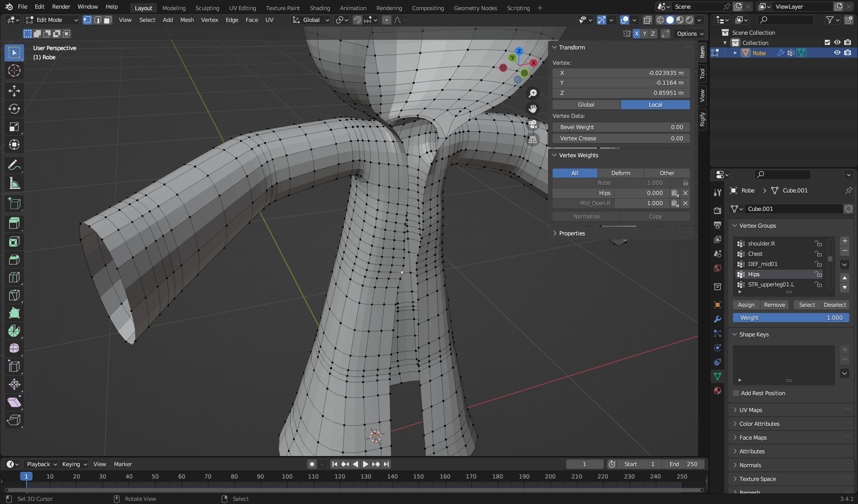Click the Weight slider field
This screenshot has height=504, width=858.
[x=791, y=318]
